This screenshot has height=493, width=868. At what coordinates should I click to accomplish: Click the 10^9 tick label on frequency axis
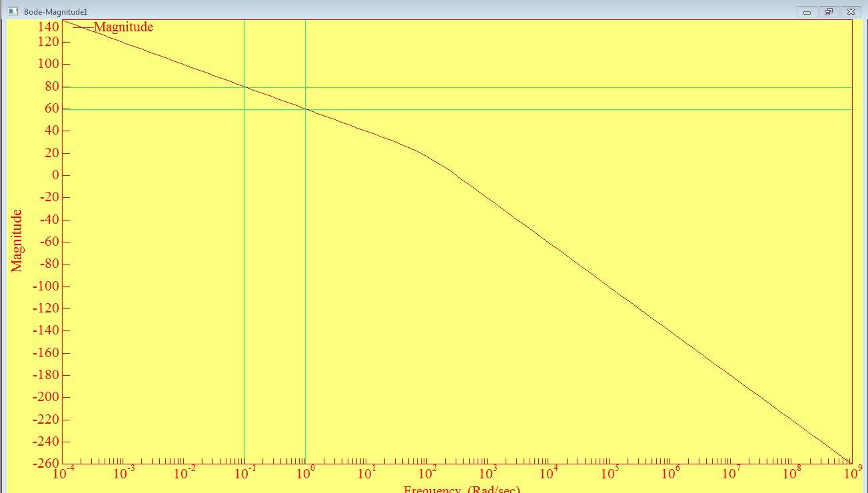tap(851, 473)
